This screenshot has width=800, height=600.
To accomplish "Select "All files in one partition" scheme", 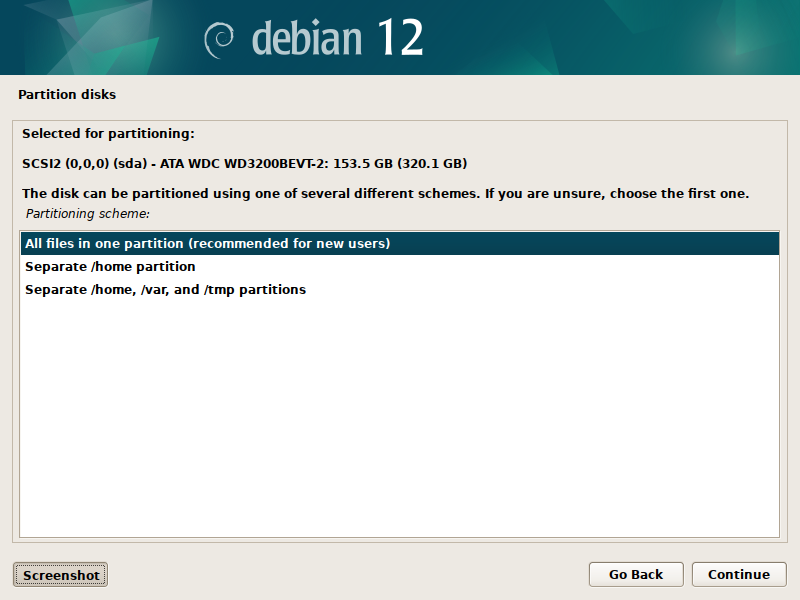I will pos(399,243).
